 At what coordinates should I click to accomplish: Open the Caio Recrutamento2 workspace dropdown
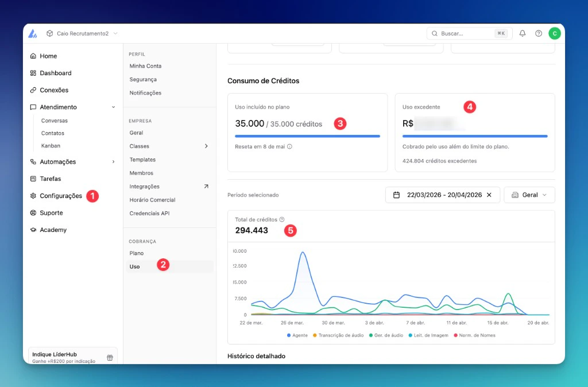click(82, 33)
